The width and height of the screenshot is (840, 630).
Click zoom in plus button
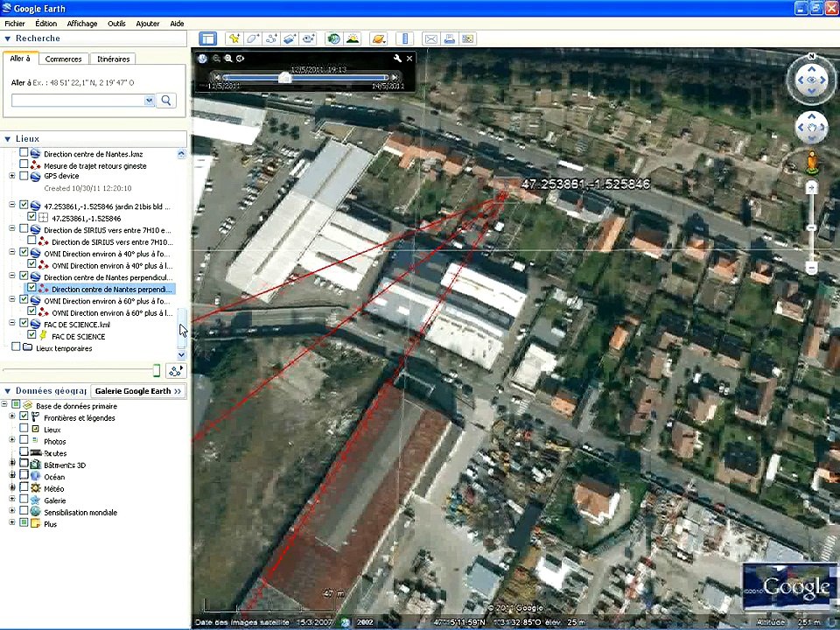pos(812,187)
